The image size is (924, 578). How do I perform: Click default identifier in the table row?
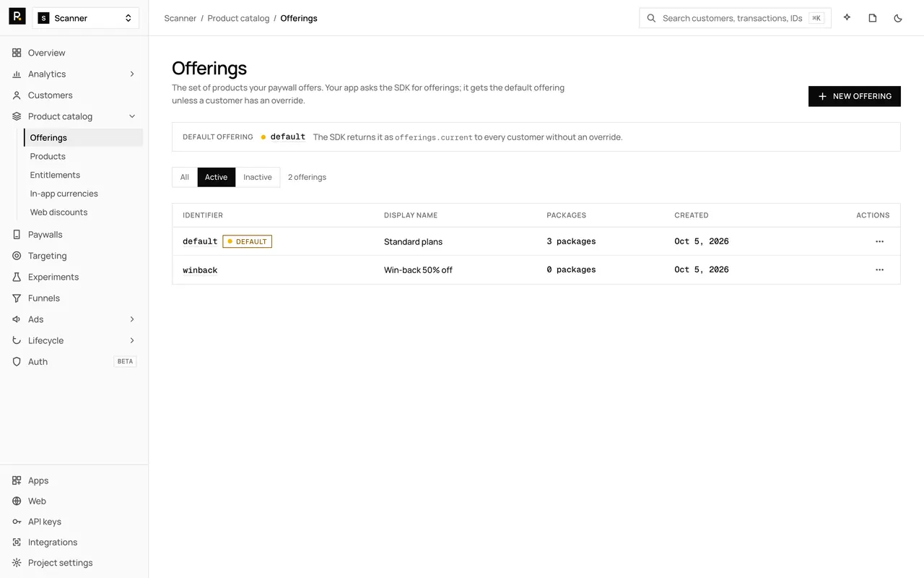click(x=200, y=241)
